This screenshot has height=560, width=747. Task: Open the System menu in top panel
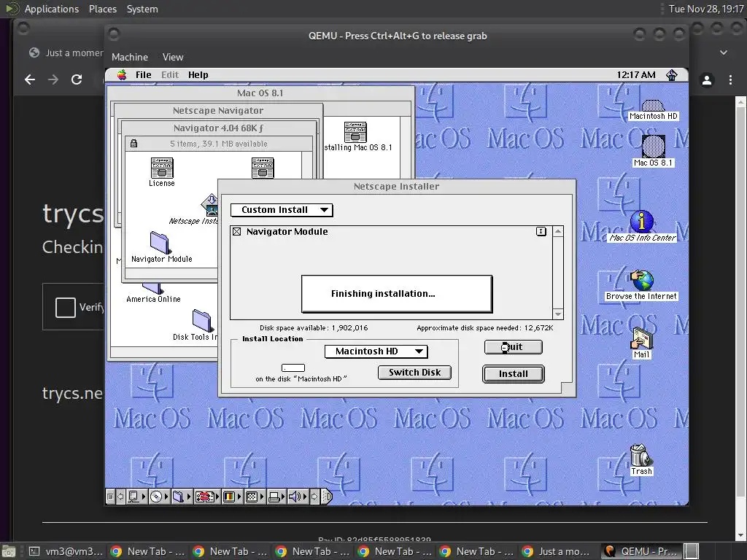click(142, 9)
